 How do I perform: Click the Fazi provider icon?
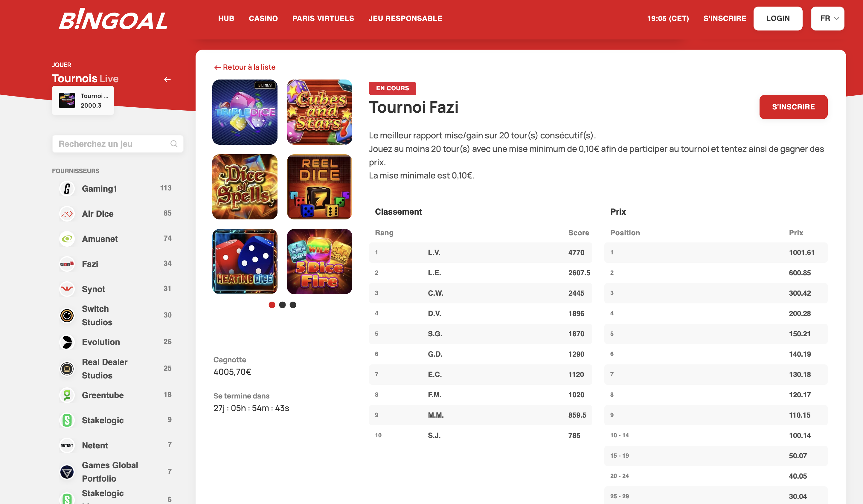(x=67, y=264)
